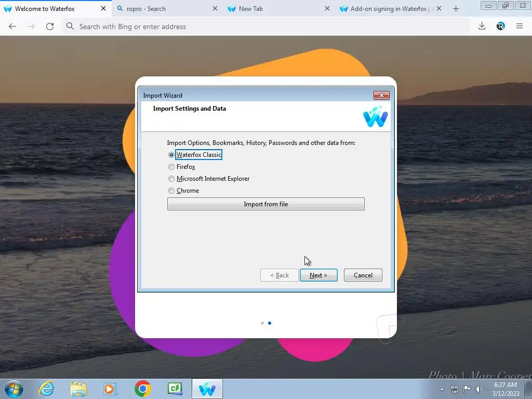Screen dimensions: 532x399
Task: Open the clock showing 6:27 AM
Action: pyautogui.click(x=506, y=389)
